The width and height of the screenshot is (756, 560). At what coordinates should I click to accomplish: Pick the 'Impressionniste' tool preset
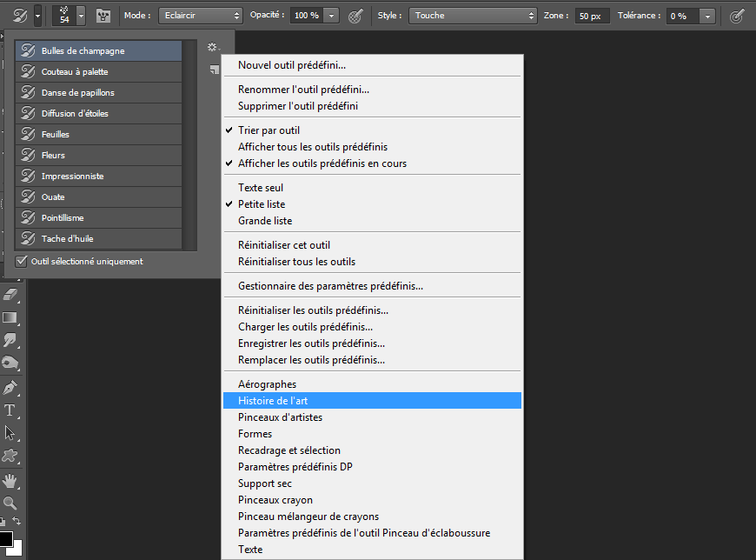coord(72,177)
